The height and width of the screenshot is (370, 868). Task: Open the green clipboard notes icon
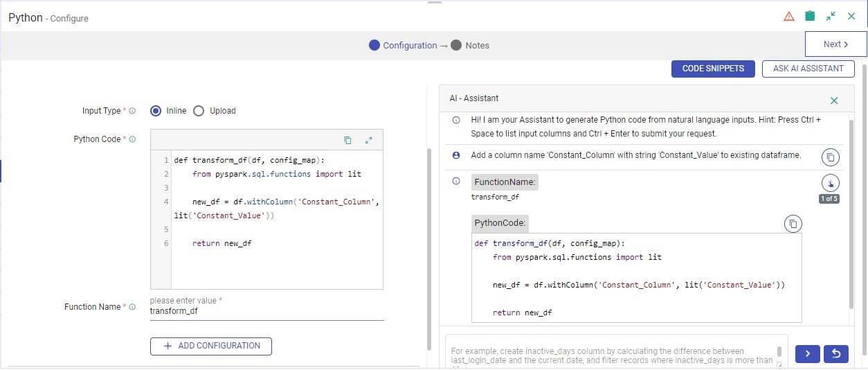pyautogui.click(x=810, y=16)
